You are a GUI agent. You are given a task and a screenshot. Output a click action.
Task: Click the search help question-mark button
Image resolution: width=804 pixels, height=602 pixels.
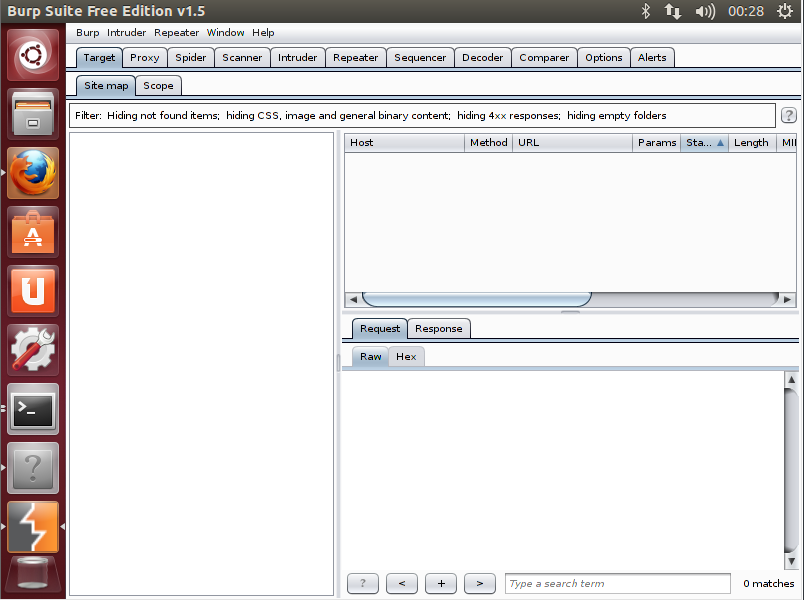coord(363,584)
